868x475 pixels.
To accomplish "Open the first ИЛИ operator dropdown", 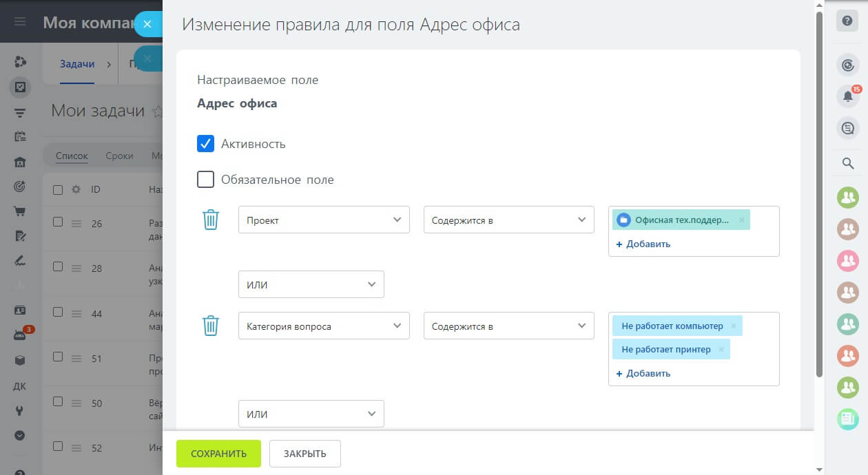I will [x=311, y=284].
